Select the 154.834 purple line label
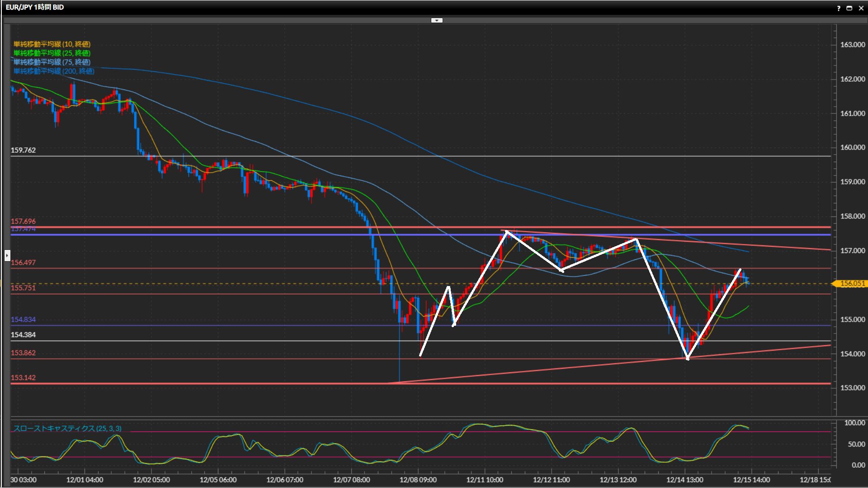Image resolution: width=868 pixels, height=488 pixels. pyautogui.click(x=23, y=319)
